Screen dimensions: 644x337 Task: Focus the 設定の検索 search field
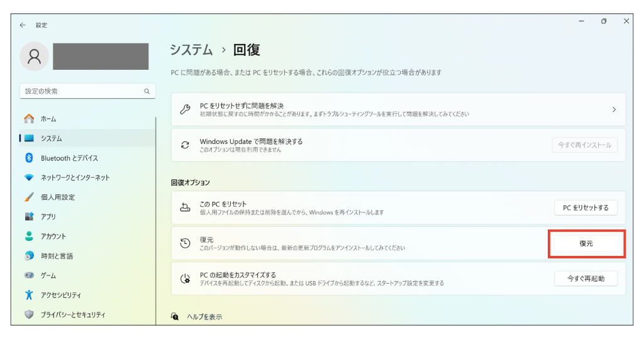tap(87, 91)
